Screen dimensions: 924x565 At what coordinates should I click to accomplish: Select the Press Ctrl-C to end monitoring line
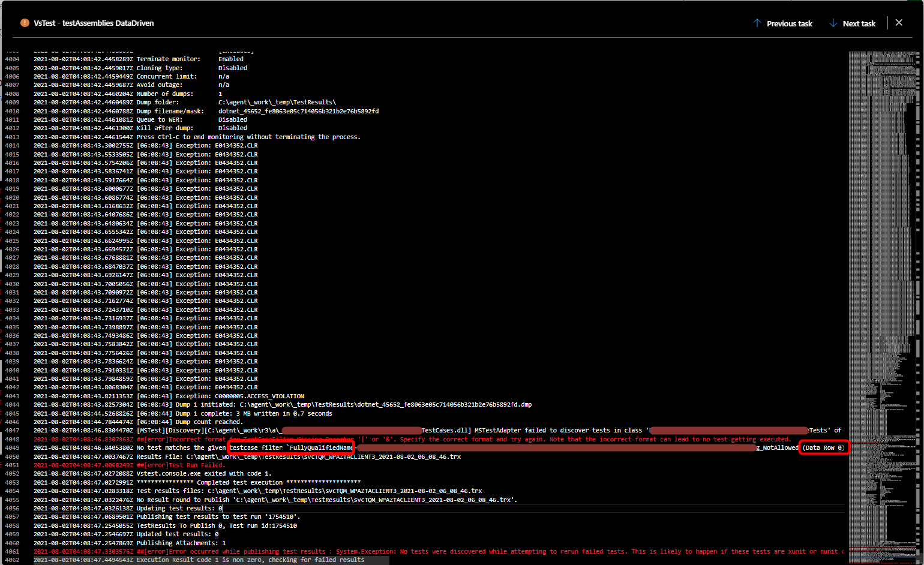(x=197, y=137)
